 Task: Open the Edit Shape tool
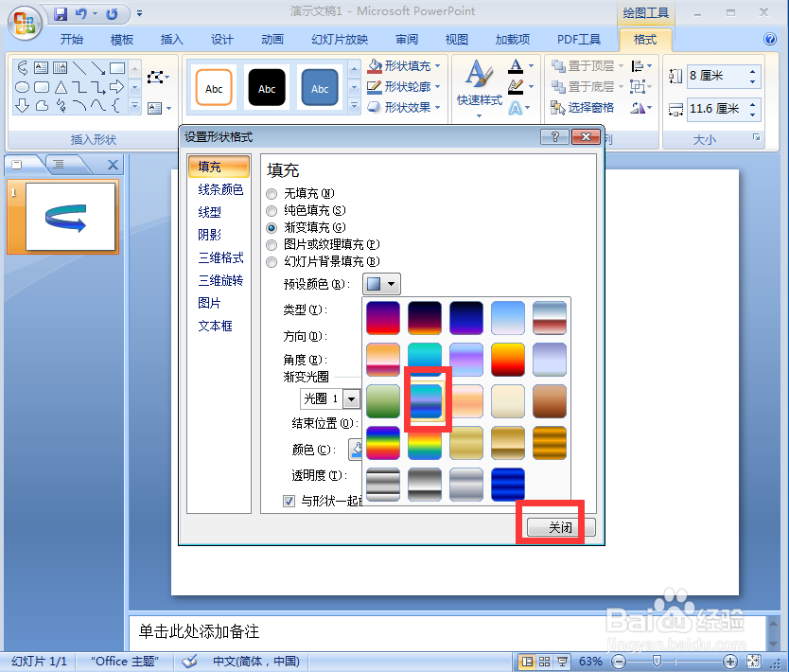158,78
